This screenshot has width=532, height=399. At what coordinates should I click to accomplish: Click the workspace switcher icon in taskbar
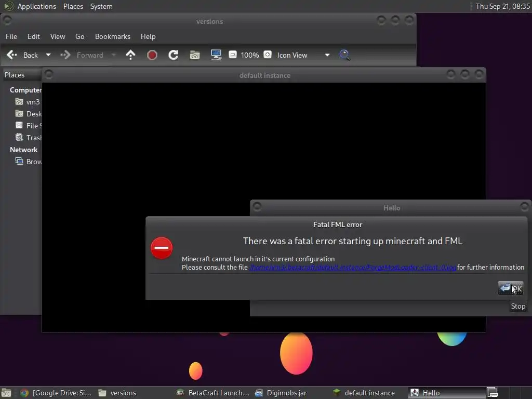point(492,393)
